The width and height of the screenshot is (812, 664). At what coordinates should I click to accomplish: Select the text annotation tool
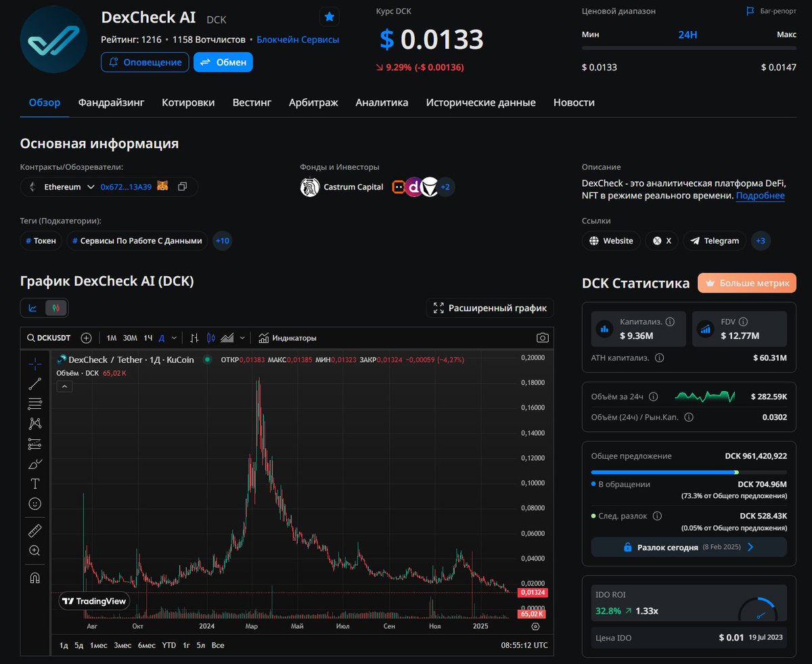(x=35, y=484)
